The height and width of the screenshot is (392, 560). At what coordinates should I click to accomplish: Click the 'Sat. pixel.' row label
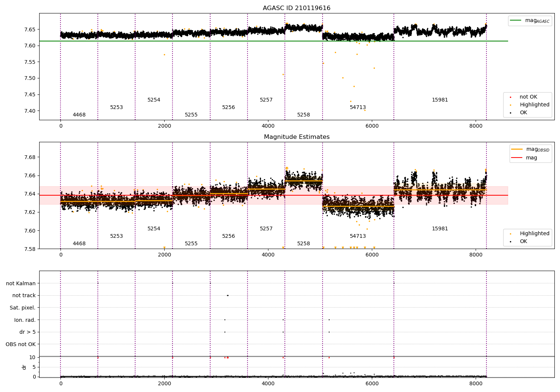click(x=22, y=308)
